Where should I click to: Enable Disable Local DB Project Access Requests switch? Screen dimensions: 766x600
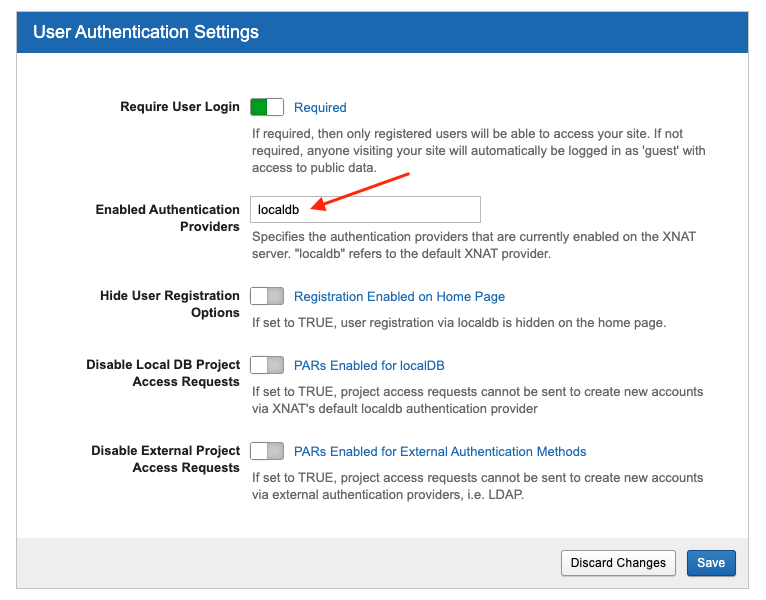pos(267,365)
